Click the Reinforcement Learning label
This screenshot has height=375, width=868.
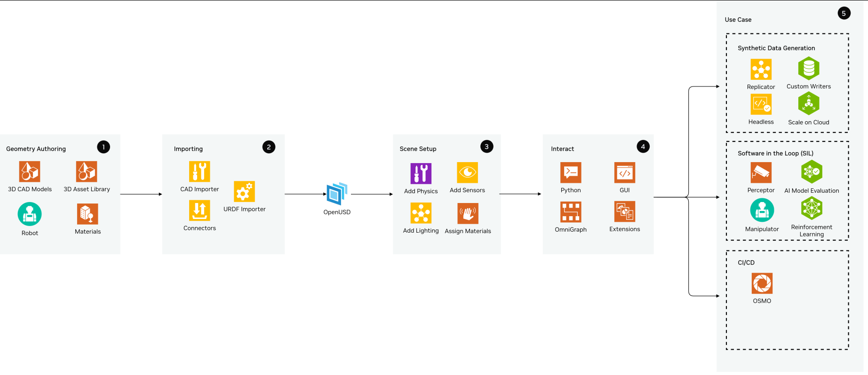pyautogui.click(x=812, y=231)
